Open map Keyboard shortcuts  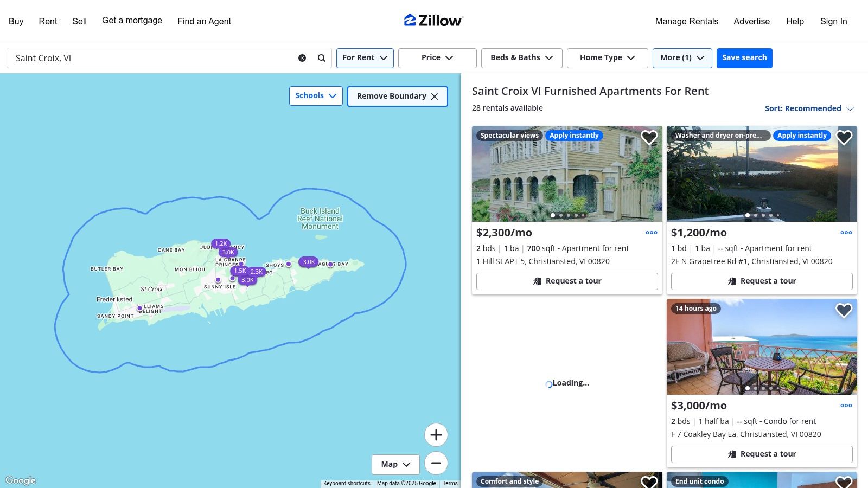pyautogui.click(x=347, y=483)
